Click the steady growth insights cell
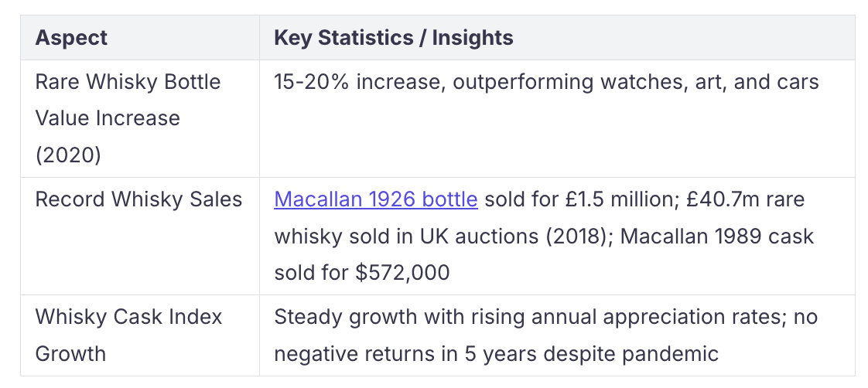Screen dimensions: 868x388 557,335
